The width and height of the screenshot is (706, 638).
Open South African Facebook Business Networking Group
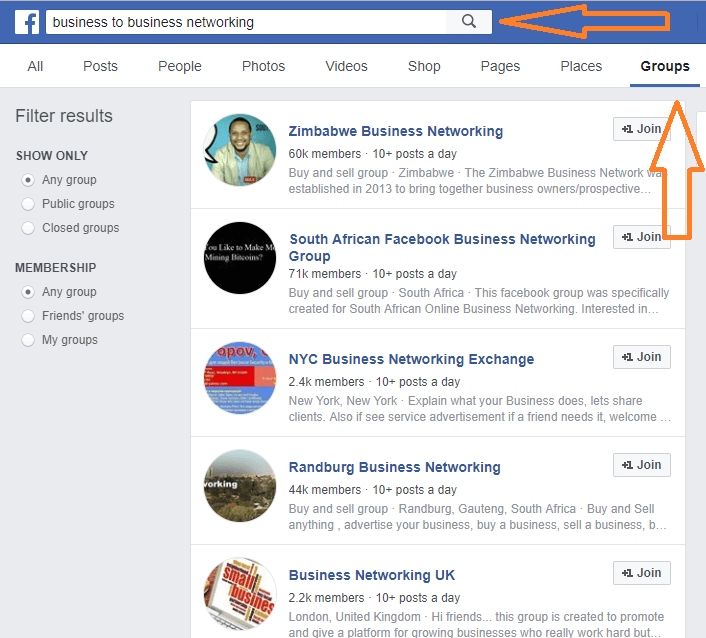[x=442, y=247]
